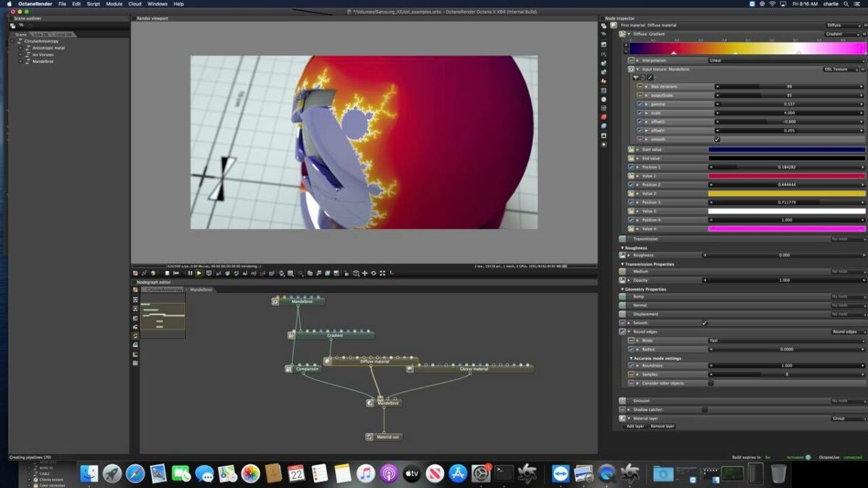Screen dimensions: 868x488
Task: Switch to the Mandelbrot nodegraph tab
Action: pos(202,289)
